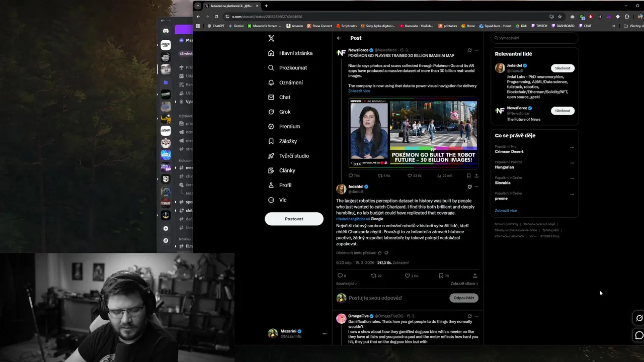Open Grok in X sidebar
This screenshot has height=362, width=644.
[279, 112]
